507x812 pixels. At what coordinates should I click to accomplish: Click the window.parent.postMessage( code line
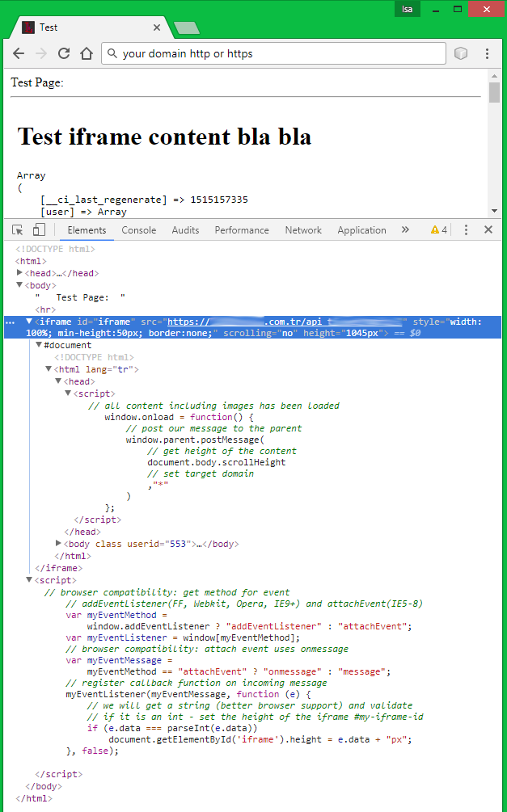click(195, 440)
